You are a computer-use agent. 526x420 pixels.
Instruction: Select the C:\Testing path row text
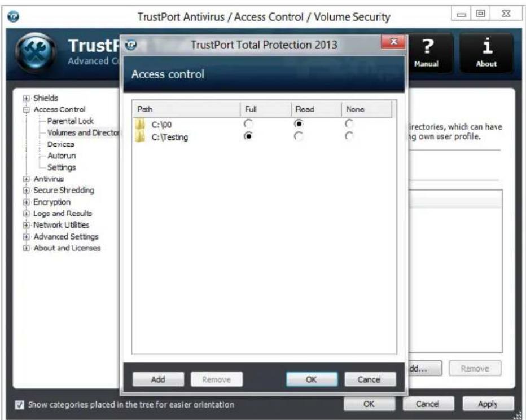point(169,137)
